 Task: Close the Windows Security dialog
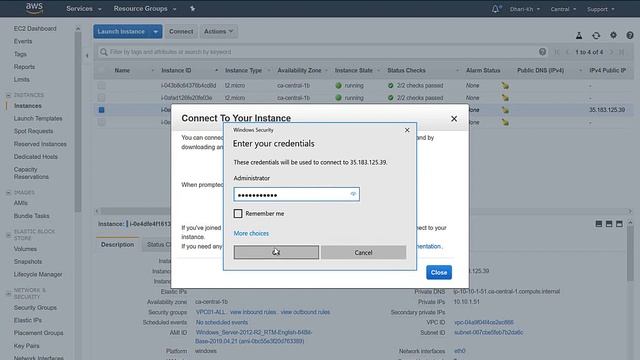407,130
